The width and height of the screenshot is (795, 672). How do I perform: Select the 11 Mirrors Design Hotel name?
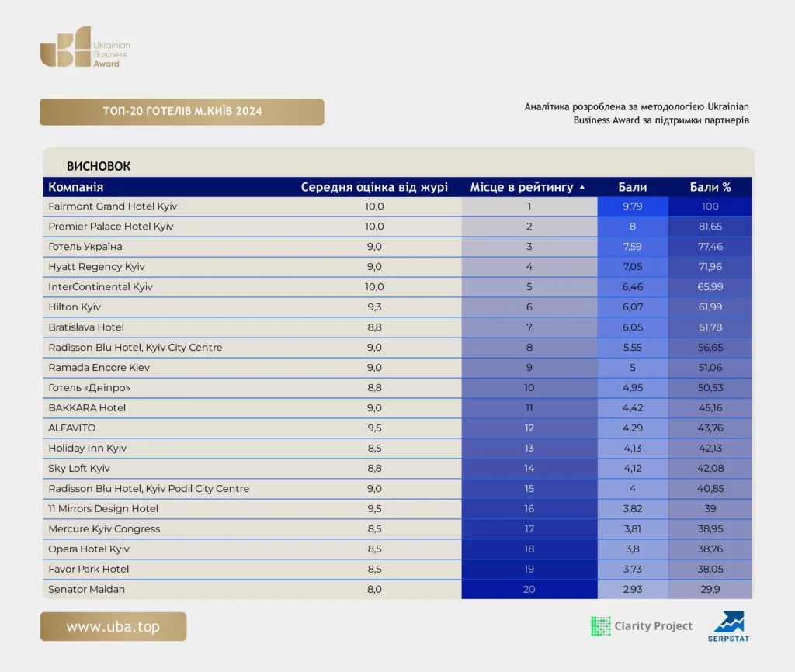[103, 509]
